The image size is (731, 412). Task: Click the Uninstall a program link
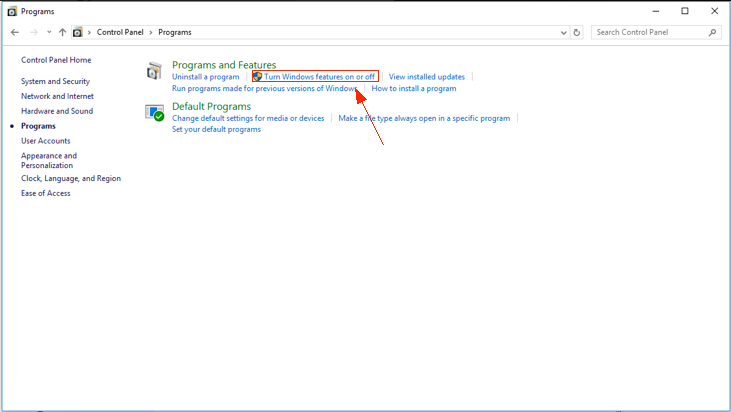pos(205,76)
